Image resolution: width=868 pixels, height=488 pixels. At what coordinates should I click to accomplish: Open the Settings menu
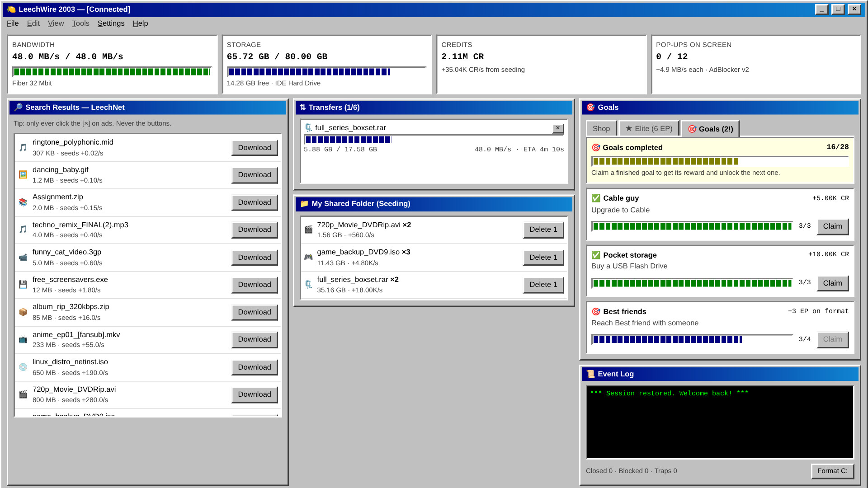(x=111, y=23)
